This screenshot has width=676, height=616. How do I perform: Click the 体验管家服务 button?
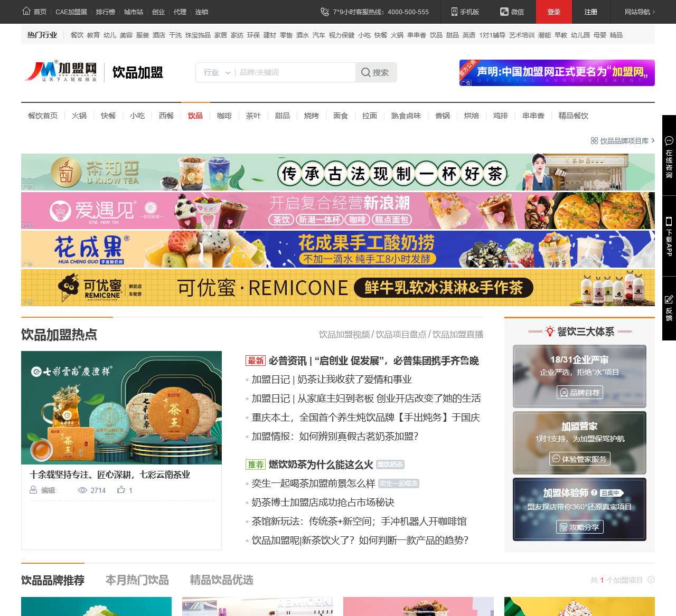tap(580, 459)
